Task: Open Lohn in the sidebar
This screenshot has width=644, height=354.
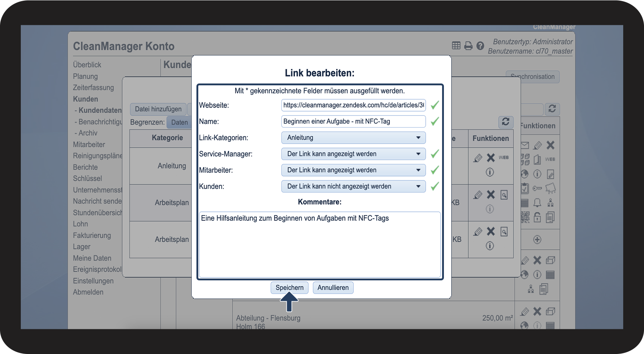Action: [81, 224]
